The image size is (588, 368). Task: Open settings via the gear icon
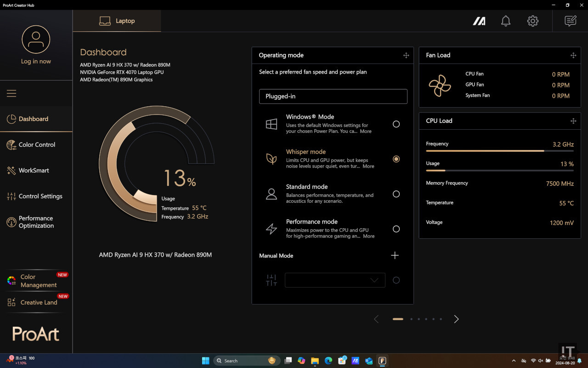[x=532, y=21]
